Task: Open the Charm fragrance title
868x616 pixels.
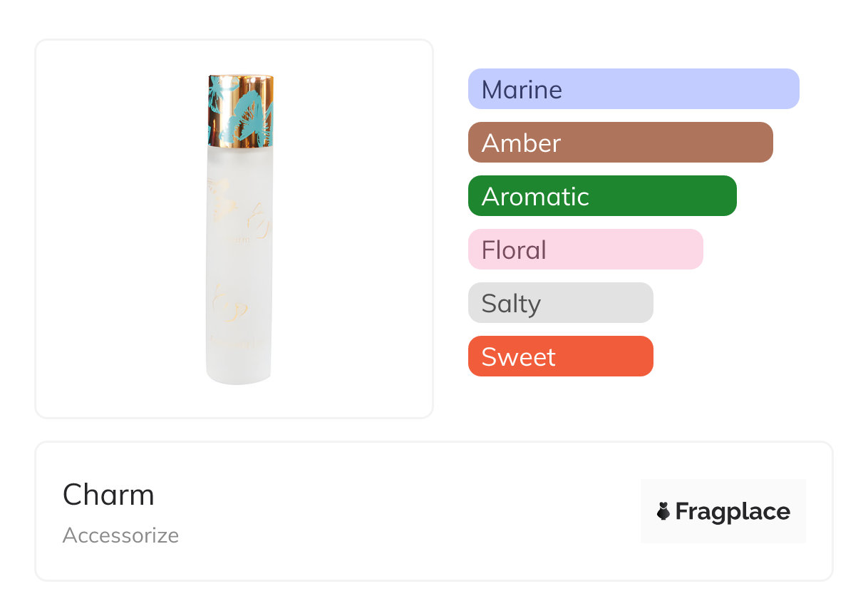Action: (x=108, y=495)
